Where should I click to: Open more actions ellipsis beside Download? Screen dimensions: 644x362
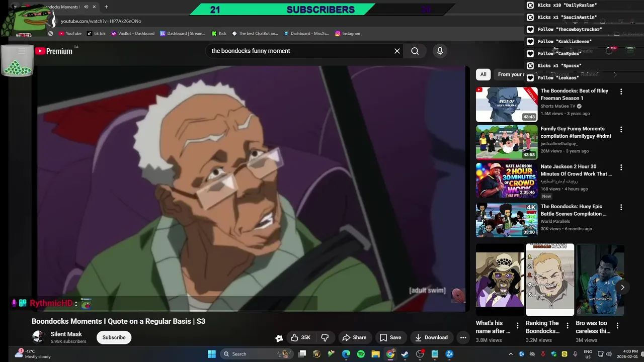[x=463, y=337]
